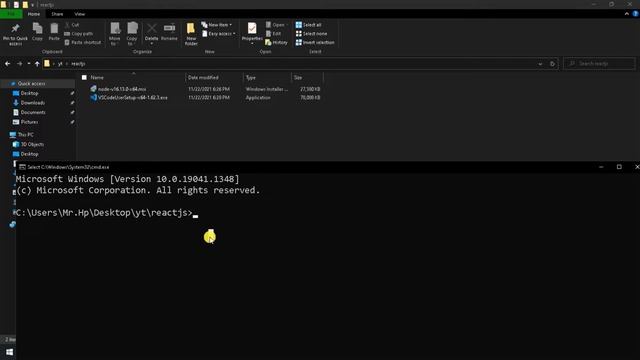Expand the Open command dropdown

click(x=277, y=25)
